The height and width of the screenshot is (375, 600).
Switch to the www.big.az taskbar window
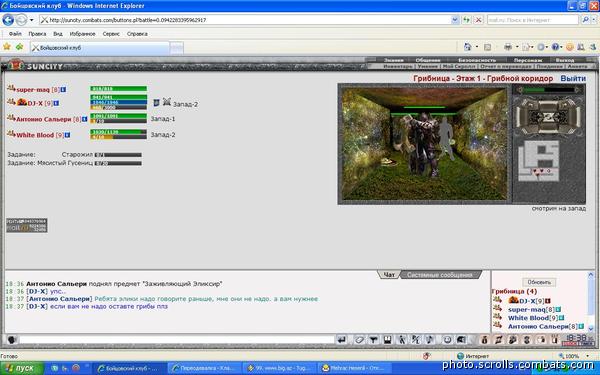pos(280,368)
